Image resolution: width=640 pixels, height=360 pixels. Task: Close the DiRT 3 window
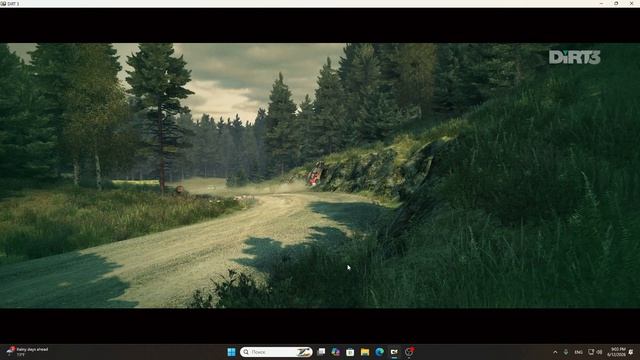coord(632,3)
